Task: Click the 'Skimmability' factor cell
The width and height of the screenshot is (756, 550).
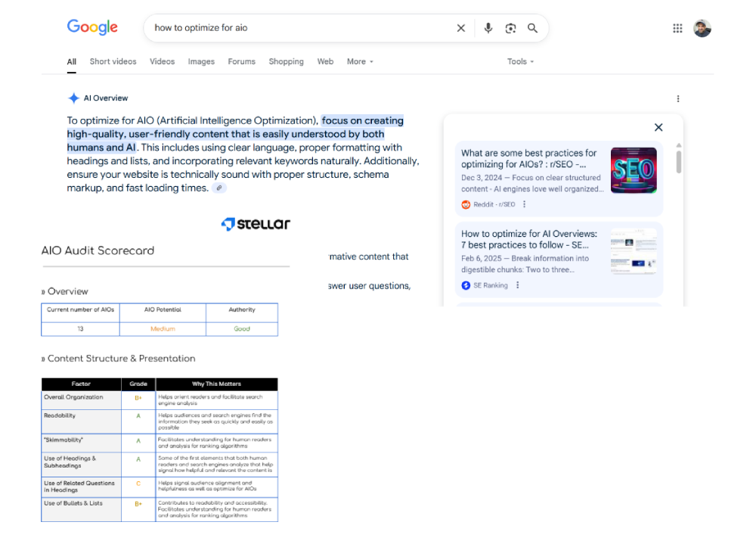Action: pos(81,443)
